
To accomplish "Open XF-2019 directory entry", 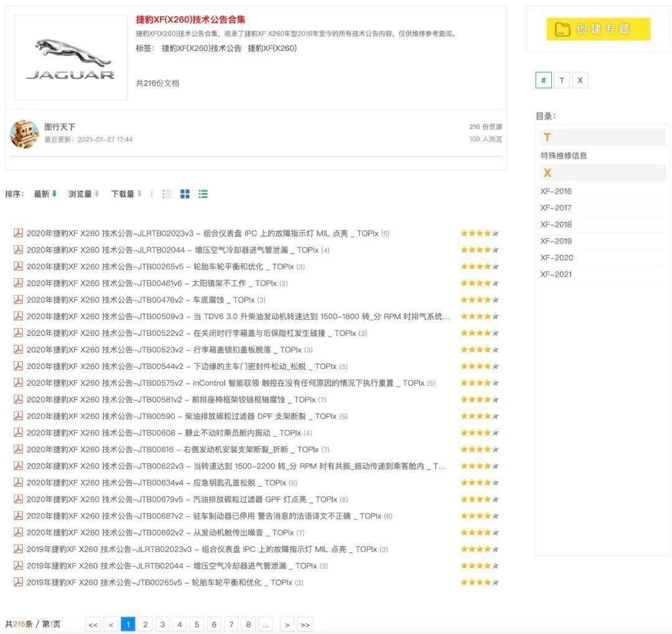I will pyautogui.click(x=556, y=241).
